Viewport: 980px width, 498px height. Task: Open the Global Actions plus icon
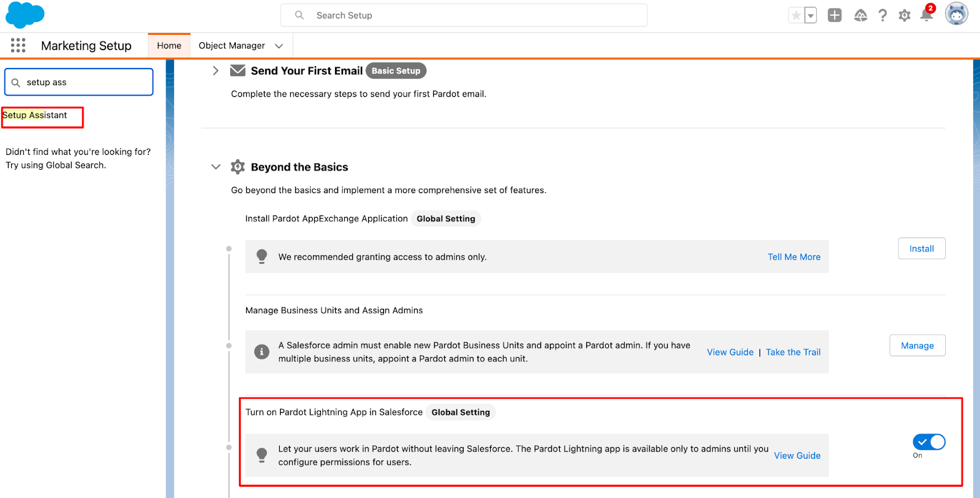pyautogui.click(x=834, y=15)
